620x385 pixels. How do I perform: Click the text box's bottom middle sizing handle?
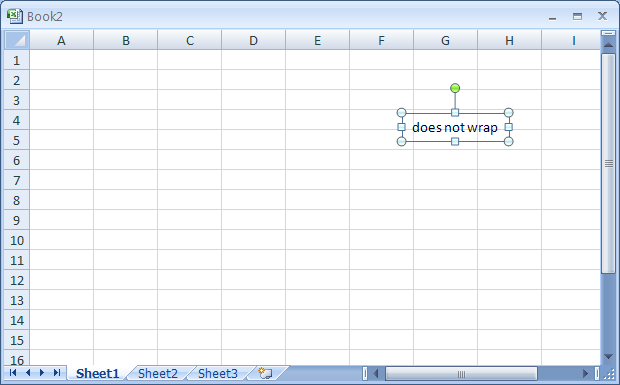pos(455,141)
